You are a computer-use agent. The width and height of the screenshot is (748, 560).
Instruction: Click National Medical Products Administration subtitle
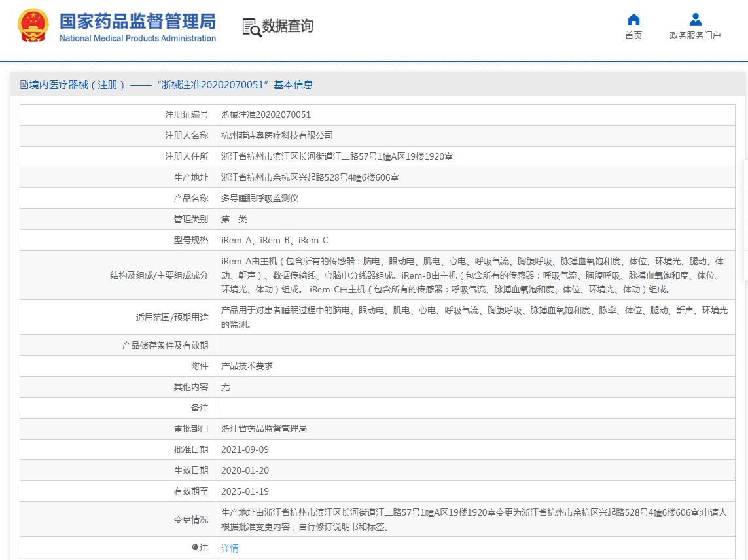[137, 38]
